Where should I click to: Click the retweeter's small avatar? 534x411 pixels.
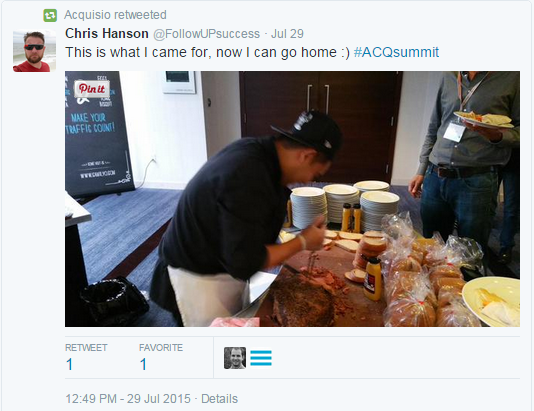[235, 358]
